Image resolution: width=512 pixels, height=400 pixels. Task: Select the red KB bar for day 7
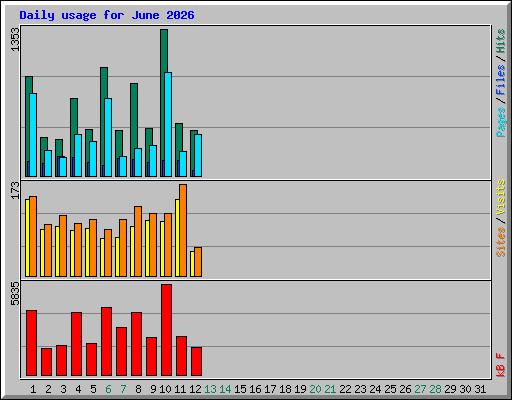[x=121, y=352]
